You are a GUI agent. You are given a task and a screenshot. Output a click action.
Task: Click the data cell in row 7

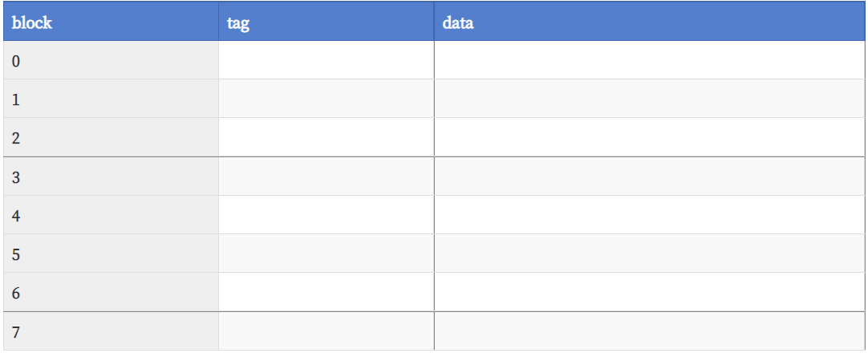point(649,331)
